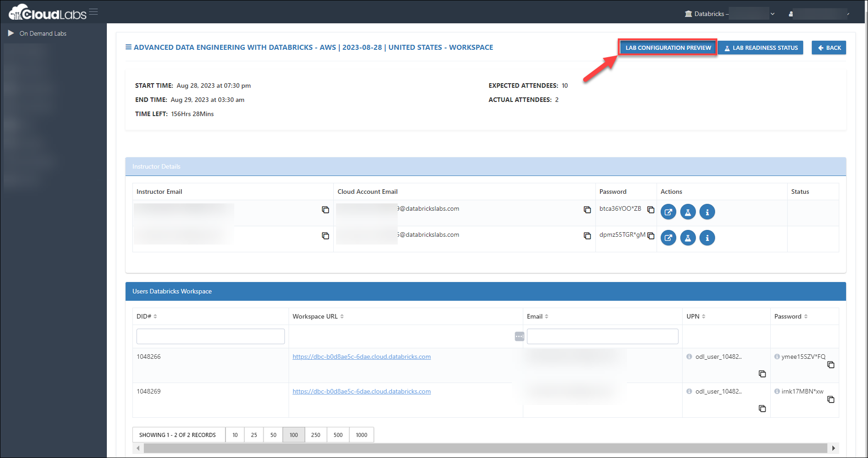Click horizontal scrollbar right arrow

(834, 448)
